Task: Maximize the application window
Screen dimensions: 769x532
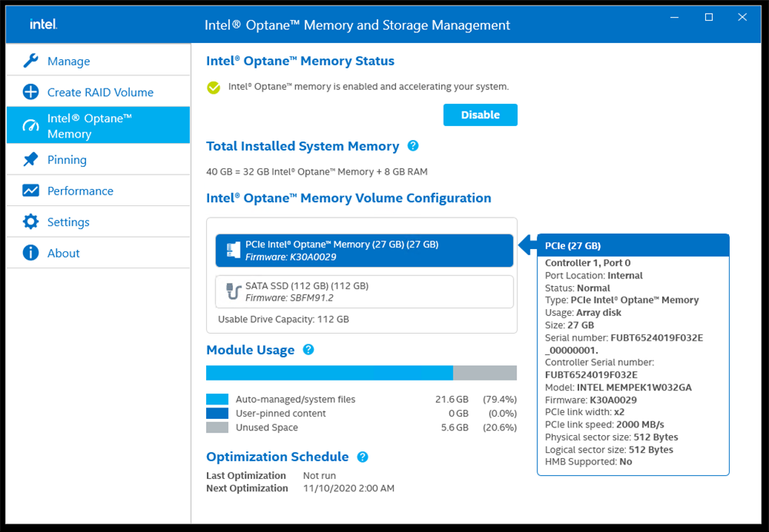Action: (709, 18)
